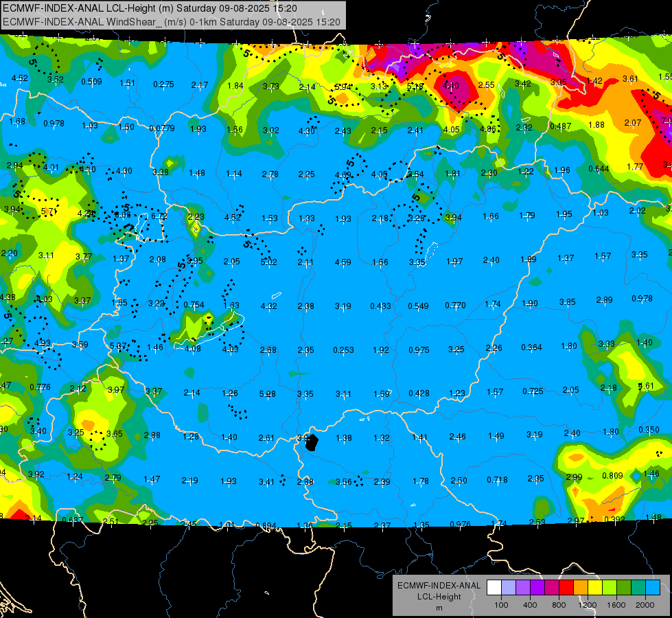This screenshot has height=618, width=672.
Task: Click the wind shear value 6.72
Action: pyautogui.click(x=159, y=216)
